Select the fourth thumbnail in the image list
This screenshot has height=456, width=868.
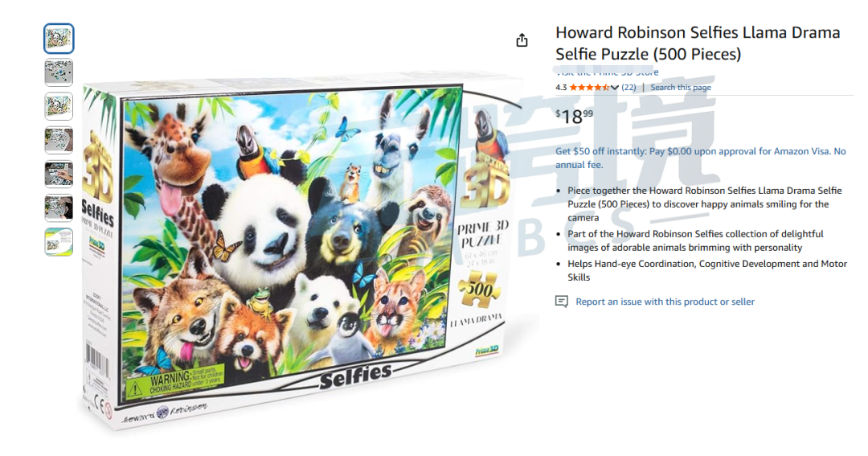point(59,140)
